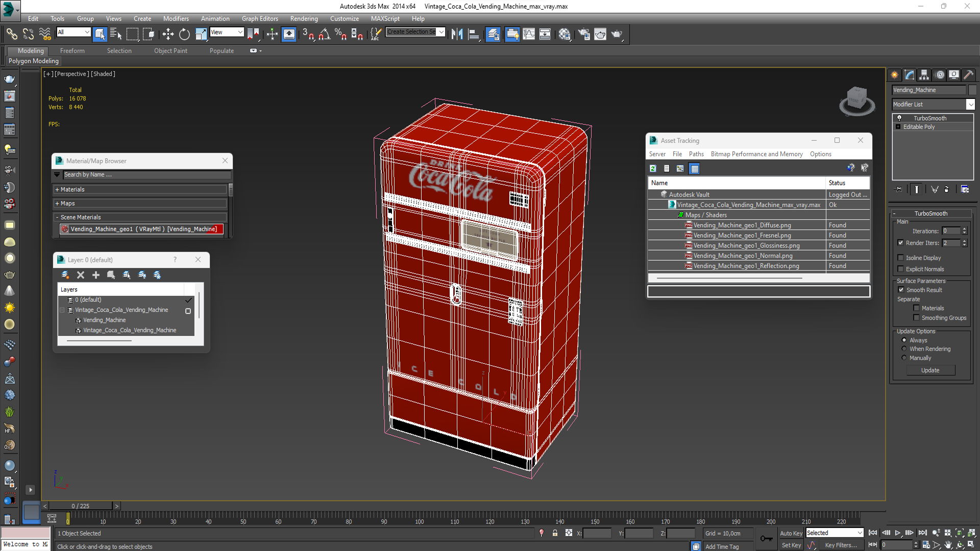Open Select by Name tool
Screen dimensions: 980x551
(116, 34)
